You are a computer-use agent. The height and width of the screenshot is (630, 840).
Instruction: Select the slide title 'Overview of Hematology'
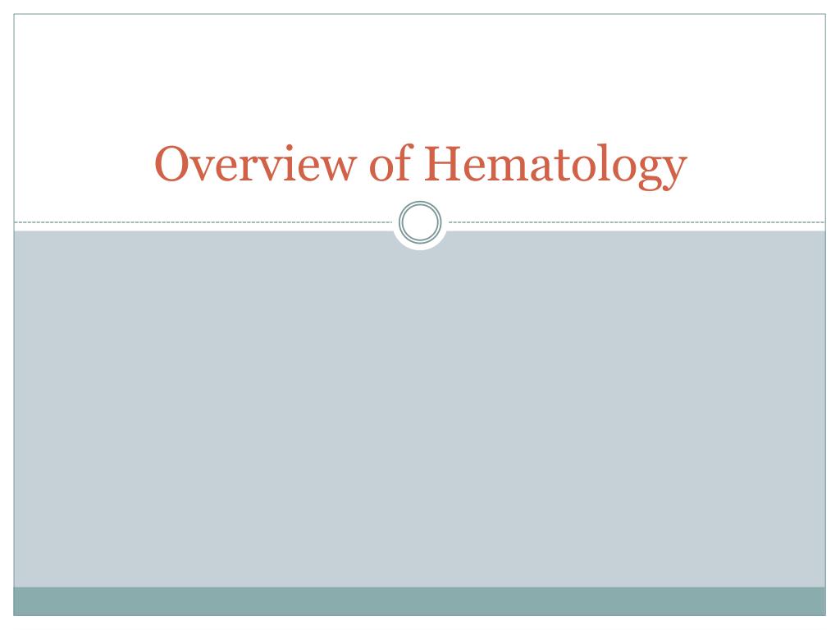tap(421, 166)
